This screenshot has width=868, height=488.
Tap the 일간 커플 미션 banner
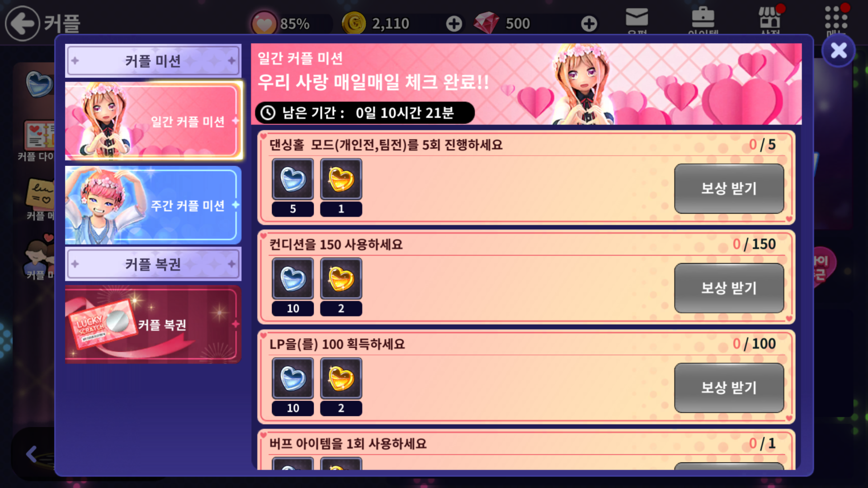[526, 84]
